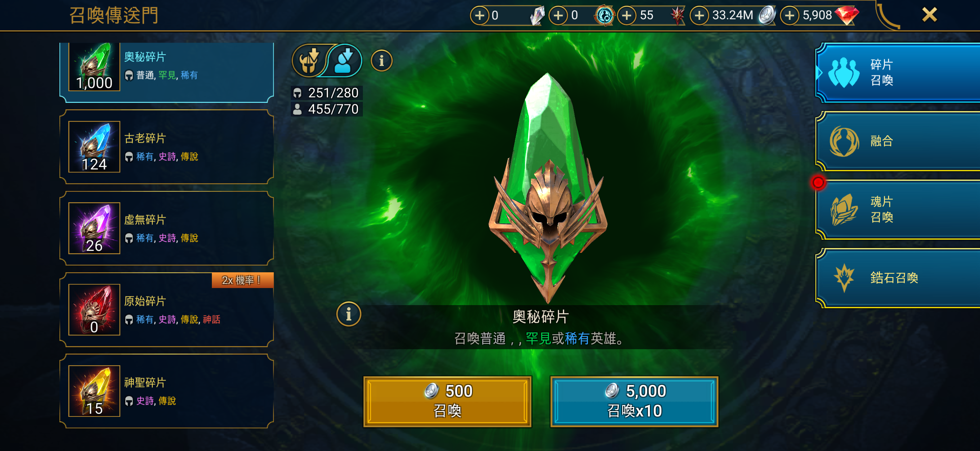This screenshot has height=451, width=980.
Task: Choose the 原始碎片 entry with 2x 機率
Action: (x=167, y=310)
